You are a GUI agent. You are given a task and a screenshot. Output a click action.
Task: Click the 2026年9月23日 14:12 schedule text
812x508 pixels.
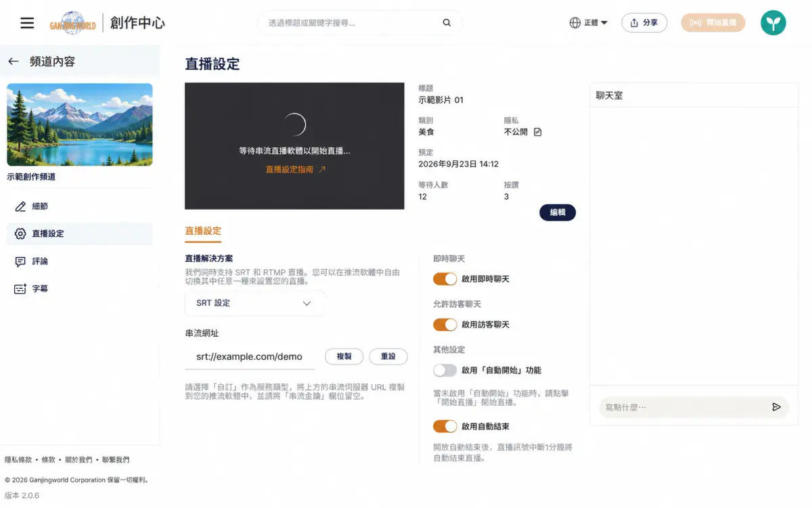coord(459,164)
